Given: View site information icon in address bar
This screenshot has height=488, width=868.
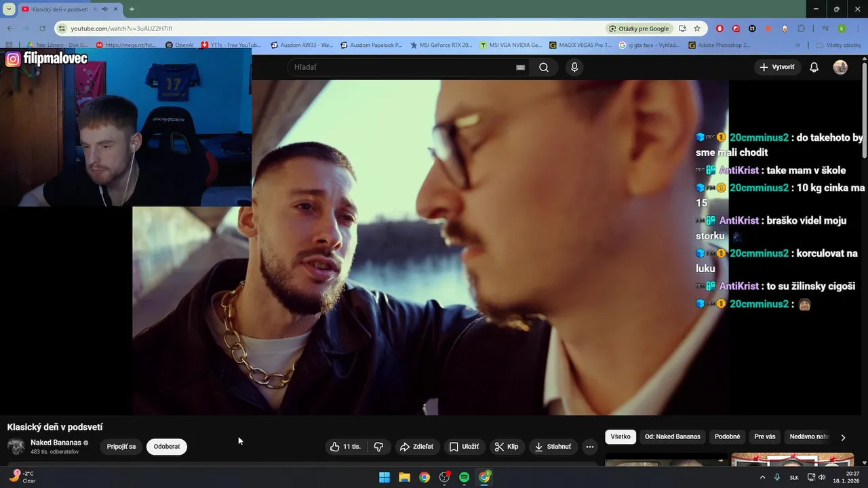Looking at the screenshot, I should (62, 28).
